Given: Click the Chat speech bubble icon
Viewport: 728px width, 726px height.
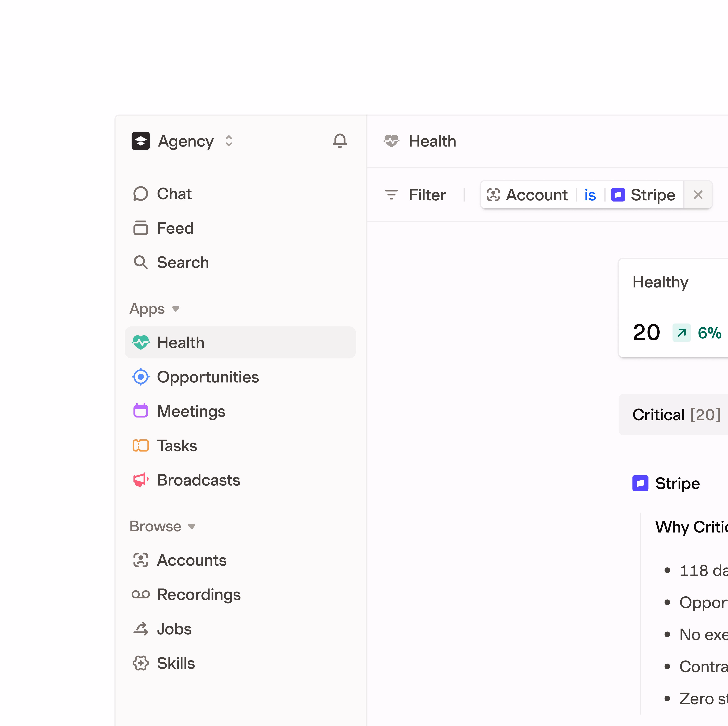Looking at the screenshot, I should 141,194.
